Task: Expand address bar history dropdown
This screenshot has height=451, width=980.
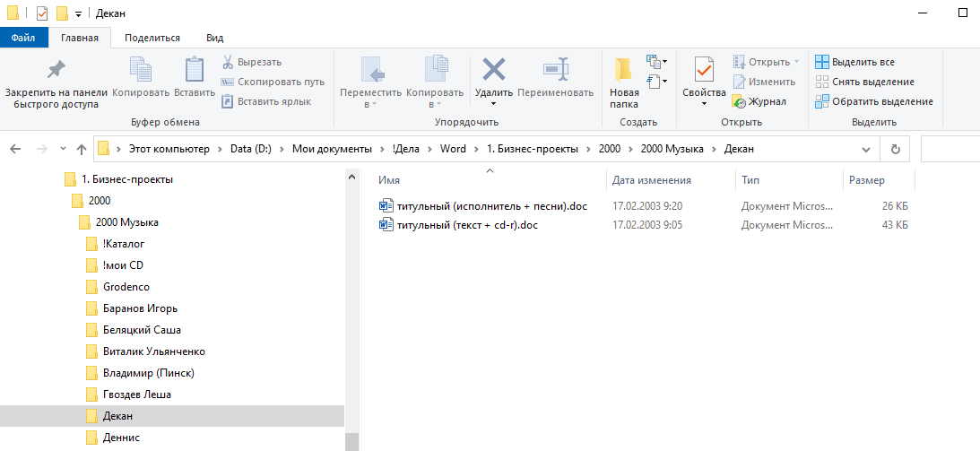Action: [865, 150]
